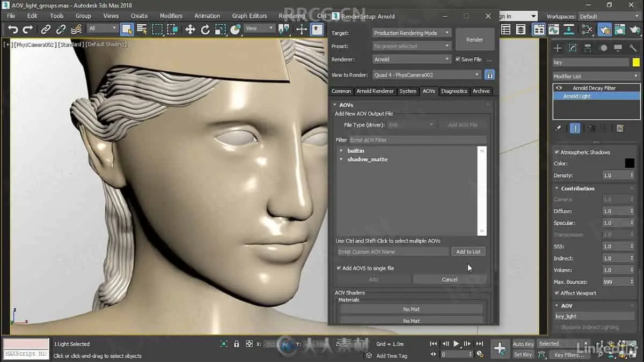Viewport: 644px width, 362px height.
Task: Uncheck Add AOVS to single file
Action: point(339,268)
